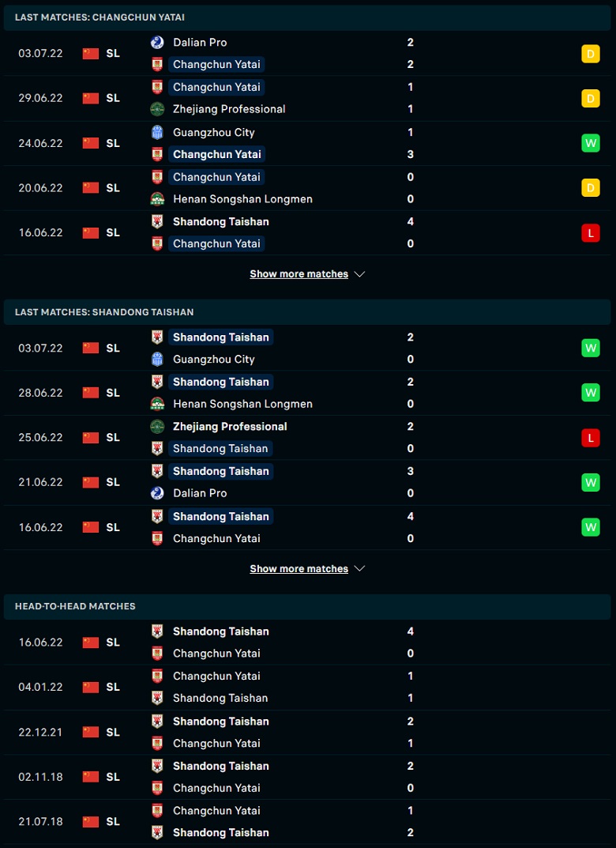Viewport: 616px width, 848px height.
Task: Click Henan Songshan Longmen crest in 20.06.22 match
Action: point(157,199)
